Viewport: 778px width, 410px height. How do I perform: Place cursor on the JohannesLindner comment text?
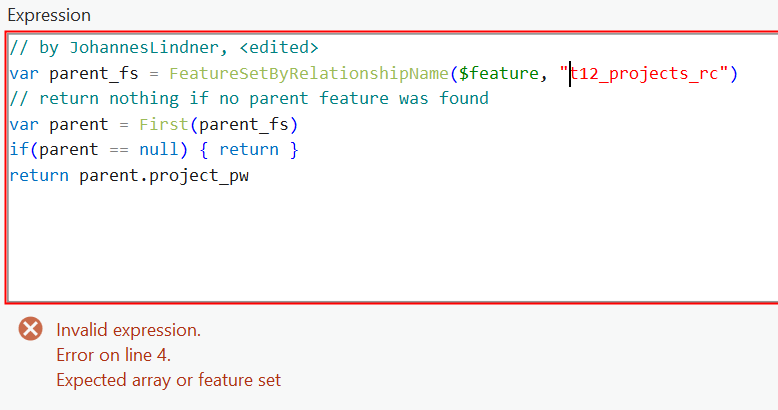(148, 48)
